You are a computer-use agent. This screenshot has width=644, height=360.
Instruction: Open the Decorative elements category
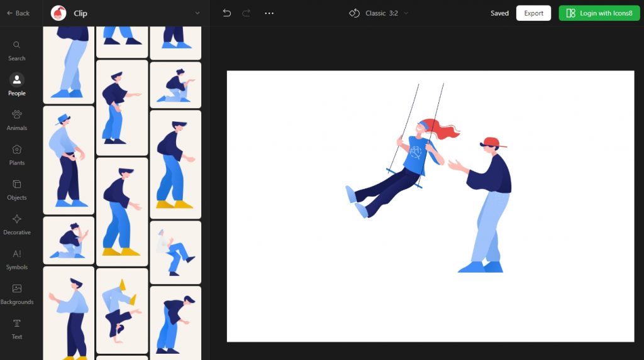(x=17, y=224)
